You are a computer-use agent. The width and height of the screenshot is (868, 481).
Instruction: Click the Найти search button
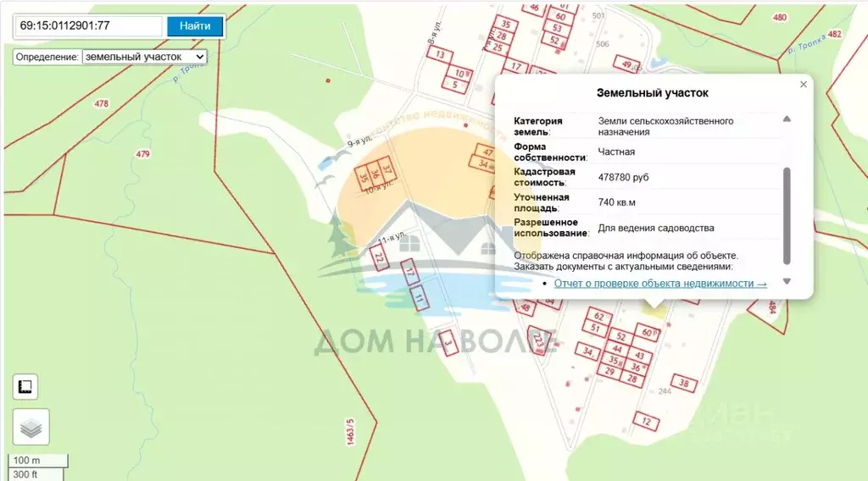click(195, 26)
